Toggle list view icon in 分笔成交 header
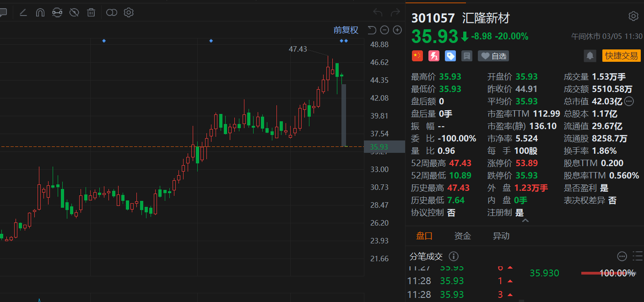Image resolution: width=644 pixels, height=302 pixels. coord(638,256)
